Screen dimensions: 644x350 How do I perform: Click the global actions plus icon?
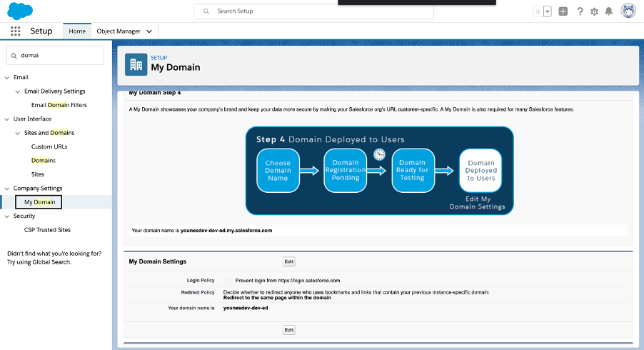coord(563,11)
